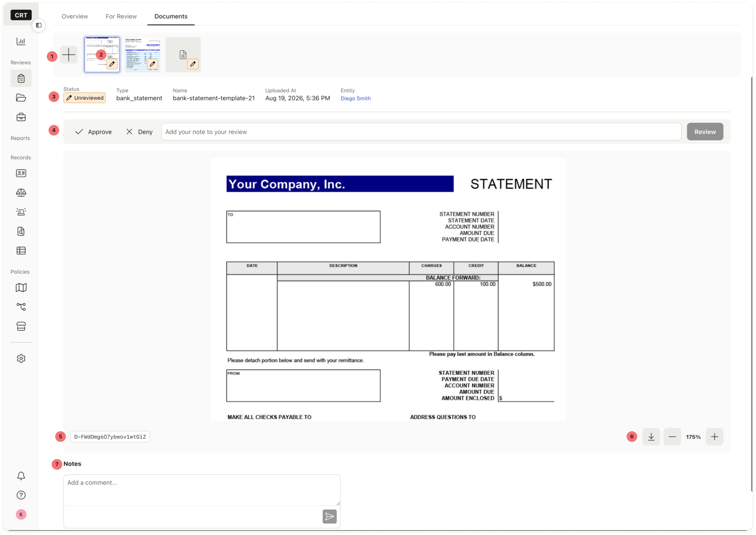756x535 pixels.
Task: Select the third blank document thumbnail
Action: [x=183, y=55]
